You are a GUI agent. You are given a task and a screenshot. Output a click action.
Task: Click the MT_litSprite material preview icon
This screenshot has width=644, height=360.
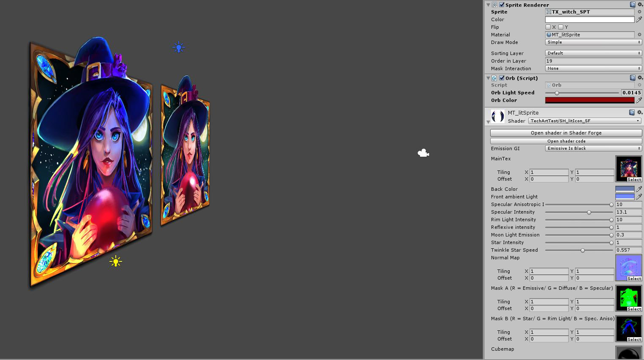pos(498,116)
